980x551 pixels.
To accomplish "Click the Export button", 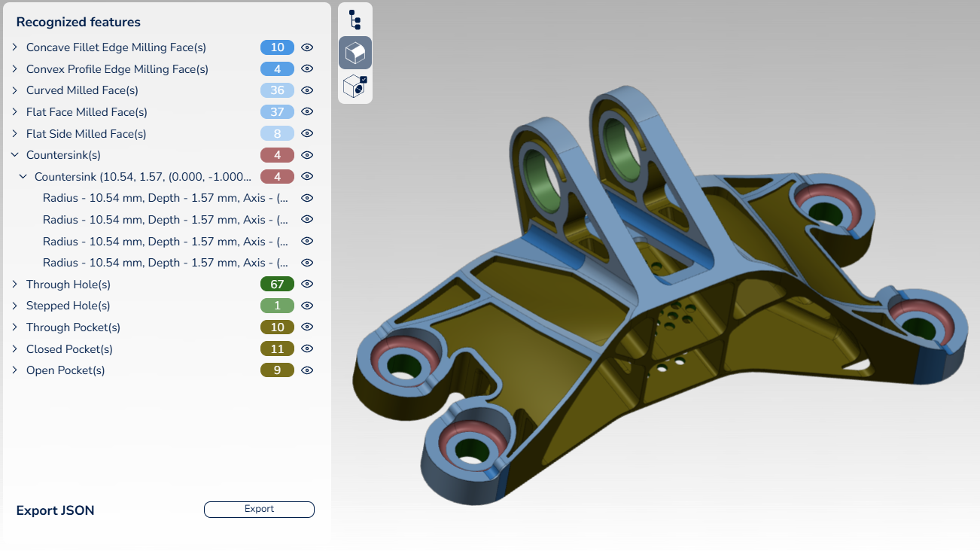I will pos(259,510).
